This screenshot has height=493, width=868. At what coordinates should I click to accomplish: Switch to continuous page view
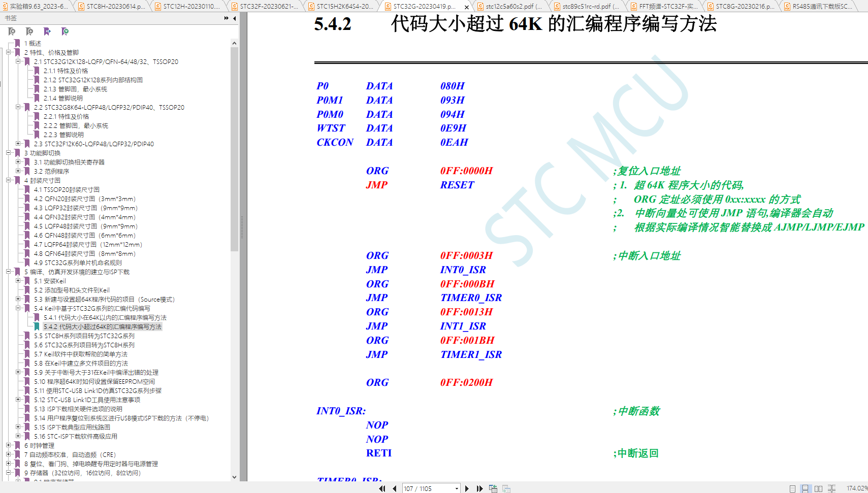pyautogui.click(x=805, y=488)
